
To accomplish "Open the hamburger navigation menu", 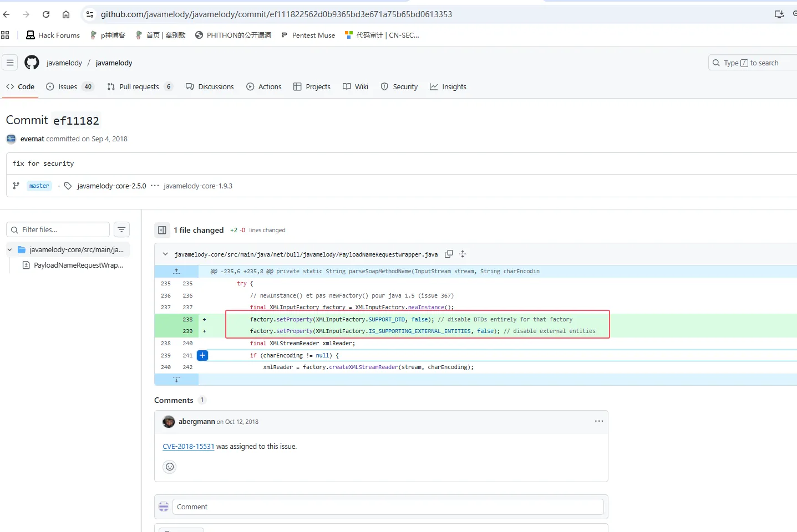I will click(x=10, y=63).
